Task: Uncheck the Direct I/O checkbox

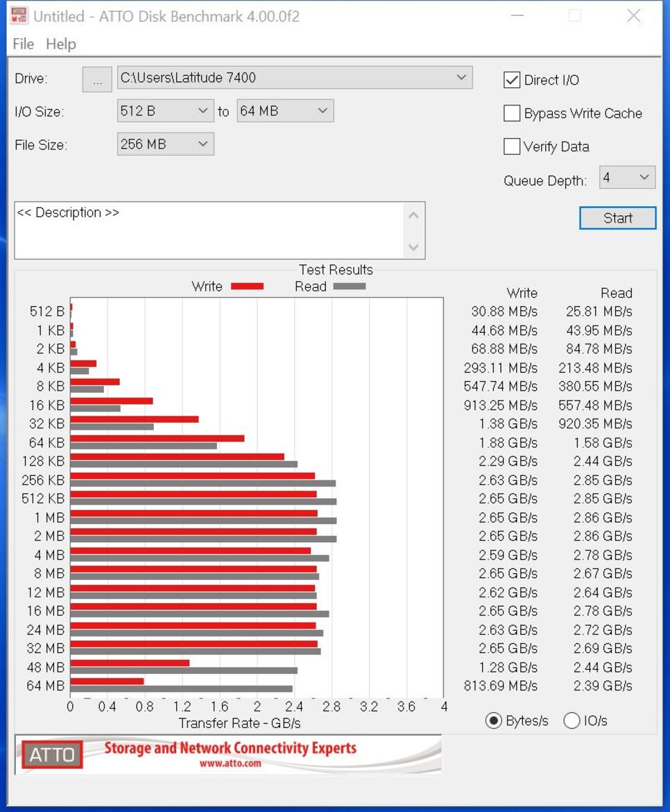Action: click(512, 80)
